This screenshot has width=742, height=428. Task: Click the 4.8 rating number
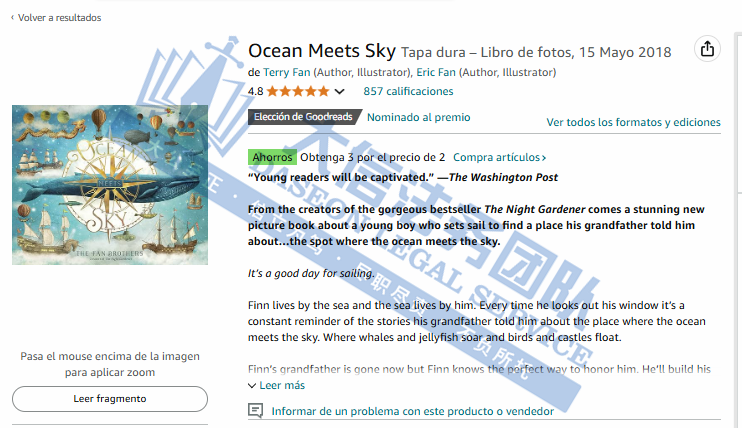click(256, 91)
